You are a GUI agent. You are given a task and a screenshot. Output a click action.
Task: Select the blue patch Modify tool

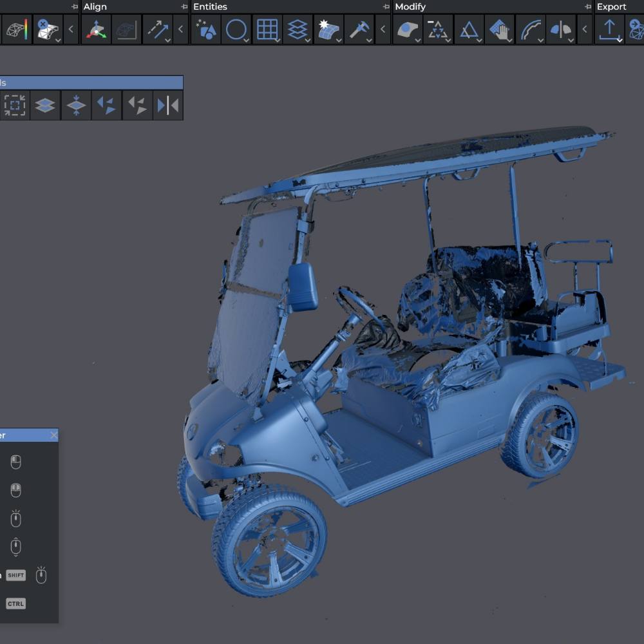pos(408,29)
